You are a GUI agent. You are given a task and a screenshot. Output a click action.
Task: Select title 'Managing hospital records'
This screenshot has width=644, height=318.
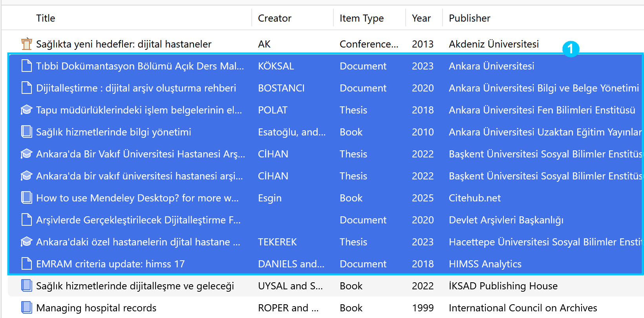[96, 308]
